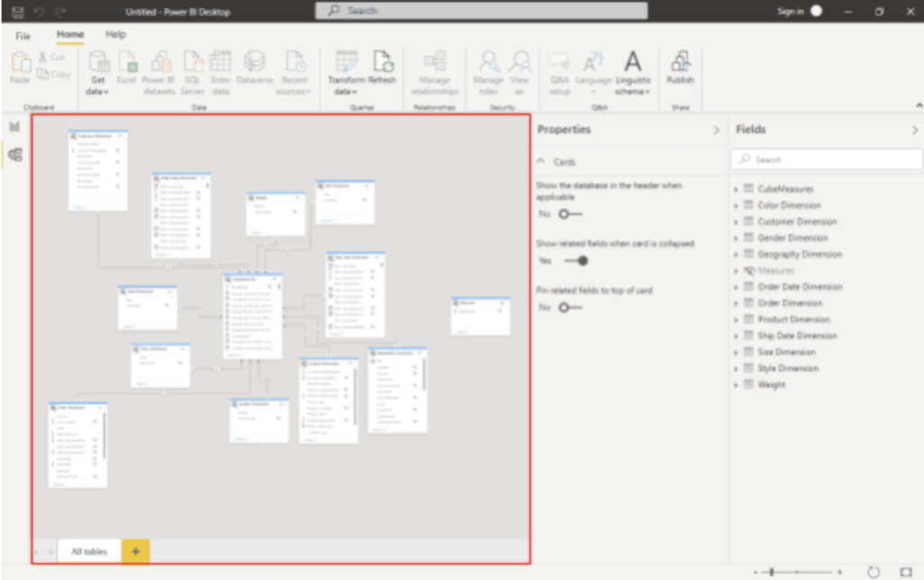Reset the model diagram zoom
924x580 pixels.
click(x=873, y=572)
